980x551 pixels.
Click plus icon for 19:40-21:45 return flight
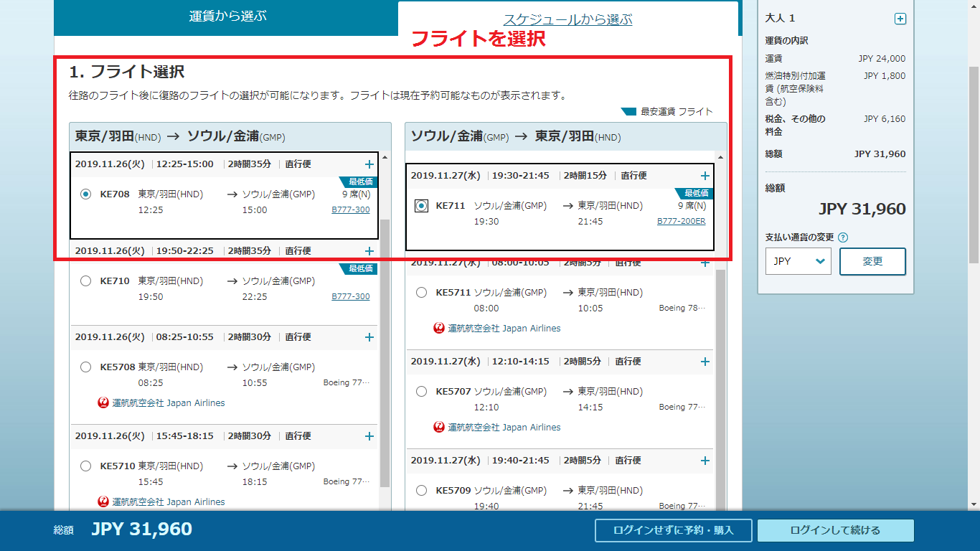(x=705, y=461)
